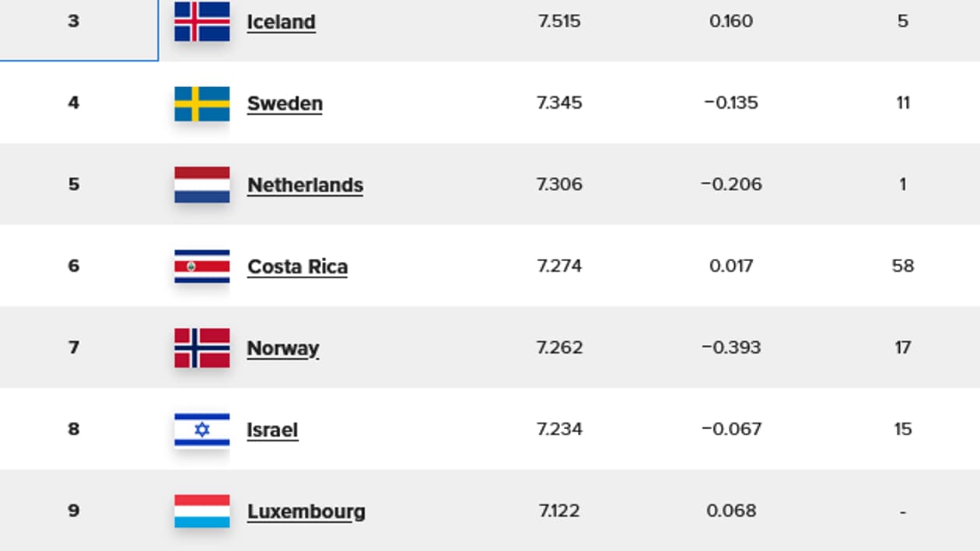
Task: Click the Luxembourg flag icon
Action: click(x=201, y=511)
